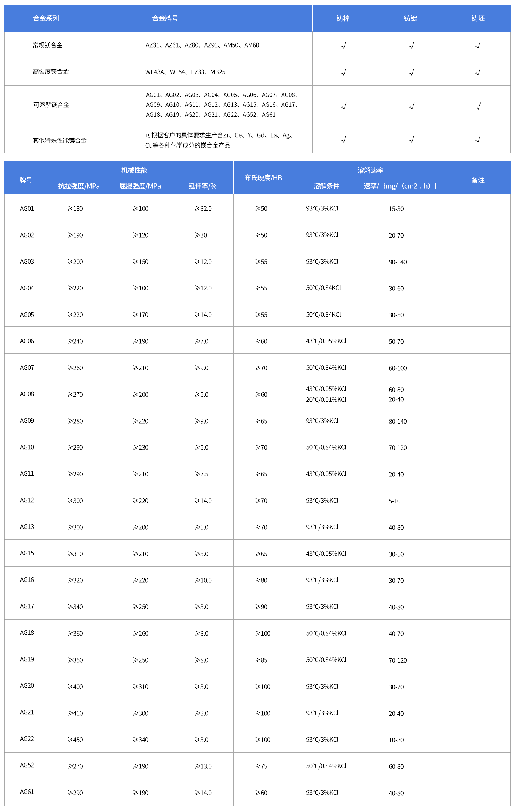The height and width of the screenshot is (812, 516).
Task: Select the 合金牌号 column header
Action: (165, 18)
